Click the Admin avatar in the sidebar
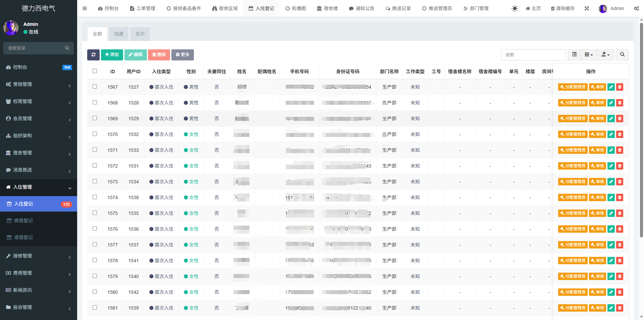 (11, 28)
